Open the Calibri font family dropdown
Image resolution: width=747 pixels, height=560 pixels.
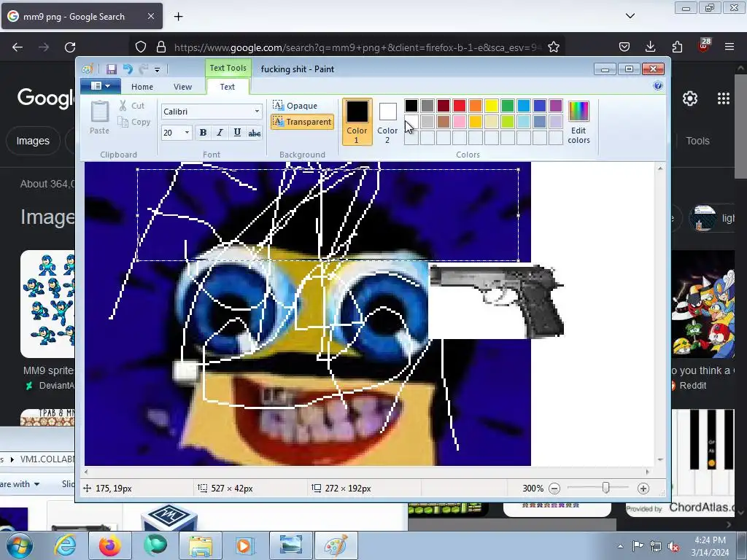click(x=257, y=112)
